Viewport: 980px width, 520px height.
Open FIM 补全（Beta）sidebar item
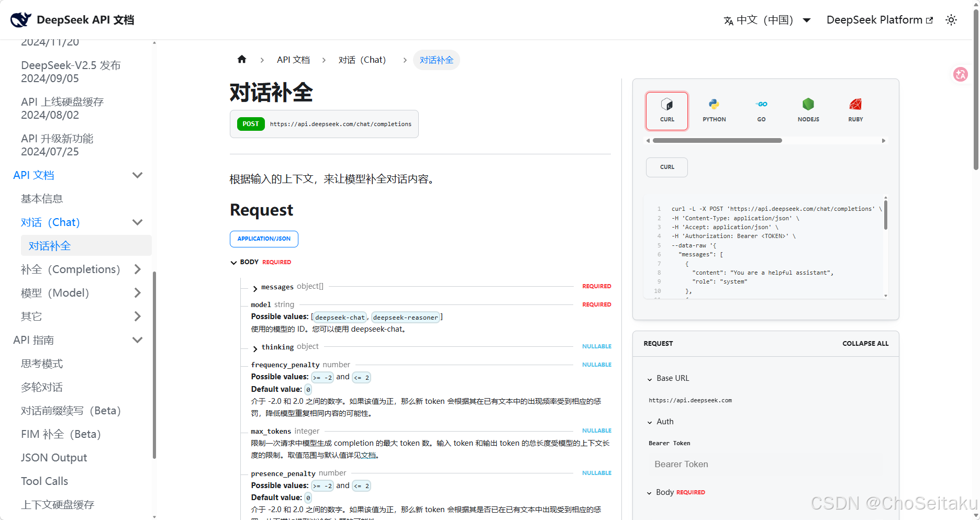(x=61, y=434)
